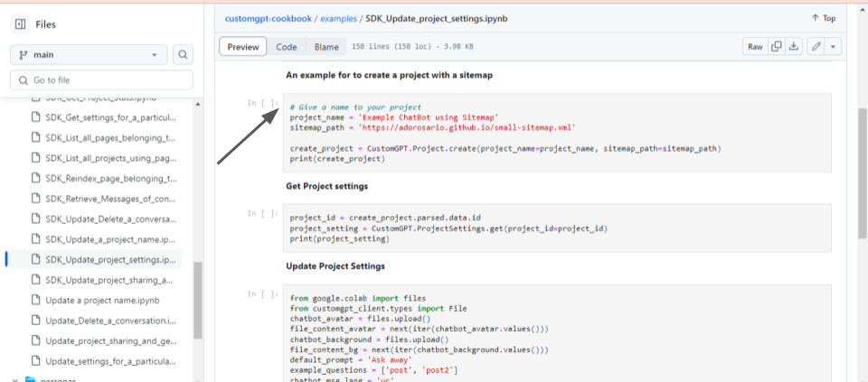Screen dimensions: 868x382
Task: Collapse the Files side panel icon
Action: 20,24
